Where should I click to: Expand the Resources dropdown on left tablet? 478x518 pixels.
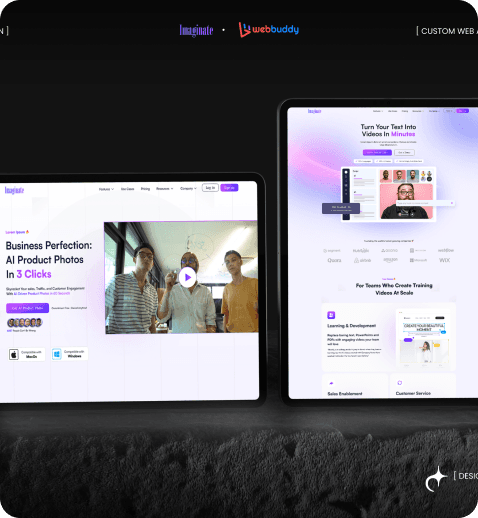click(x=165, y=189)
